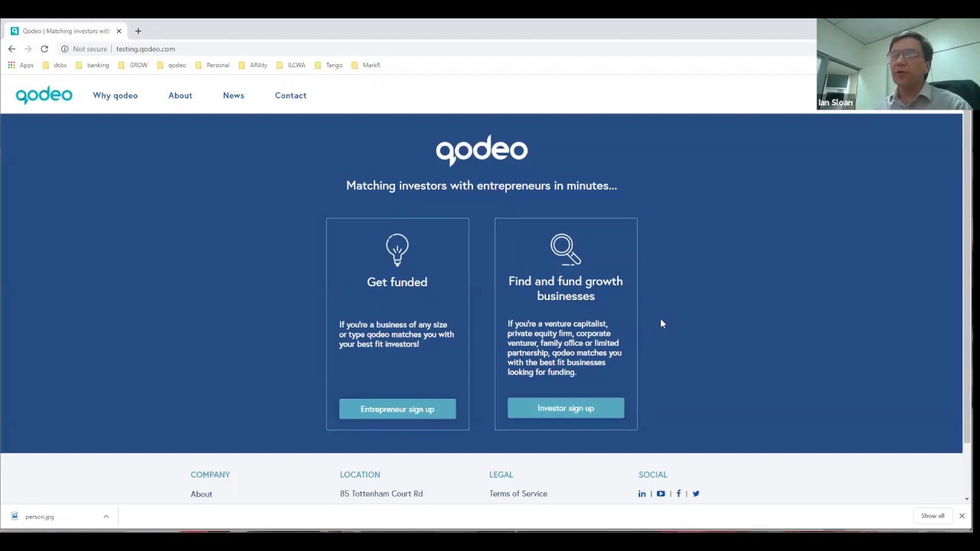
Task: Click Find and fund growth businesses heading
Action: 566,289
